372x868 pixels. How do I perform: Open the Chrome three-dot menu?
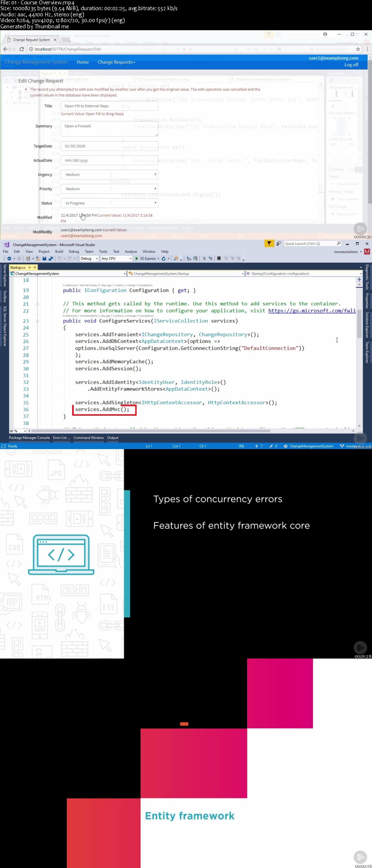[367, 49]
